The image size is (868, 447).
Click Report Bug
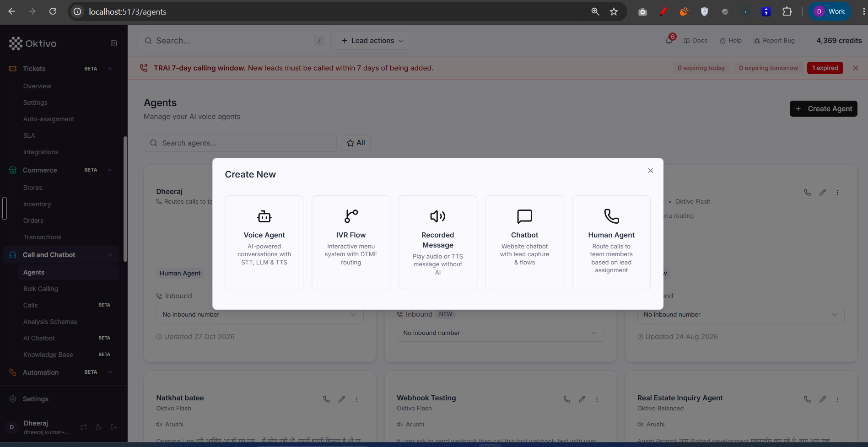[x=774, y=40]
